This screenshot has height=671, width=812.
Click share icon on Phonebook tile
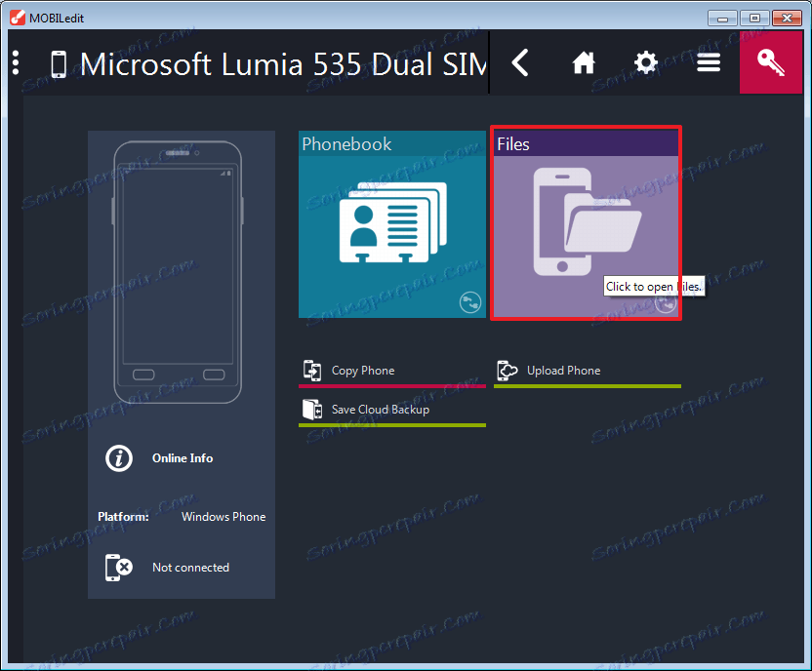(469, 302)
